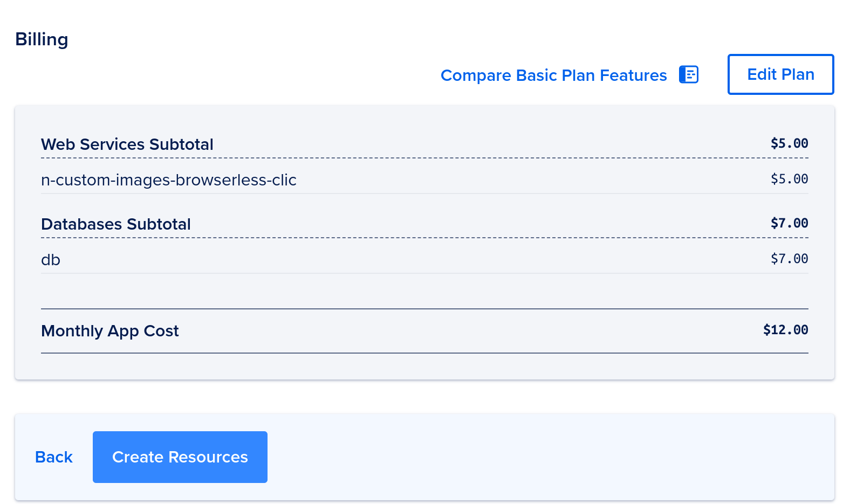Click the Create Resources button
Screen dimensions: 843x504
pos(180,457)
